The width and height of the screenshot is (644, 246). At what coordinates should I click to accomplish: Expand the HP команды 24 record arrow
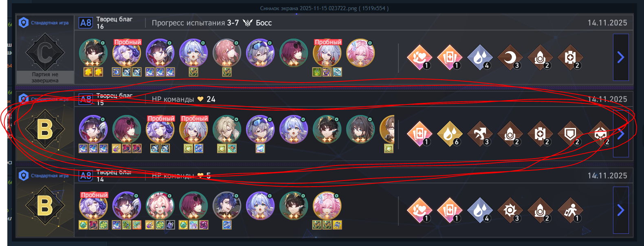[x=621, y=134]
